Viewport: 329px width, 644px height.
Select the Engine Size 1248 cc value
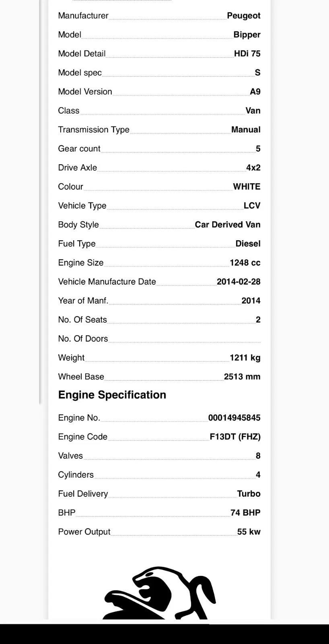[245, 263]
